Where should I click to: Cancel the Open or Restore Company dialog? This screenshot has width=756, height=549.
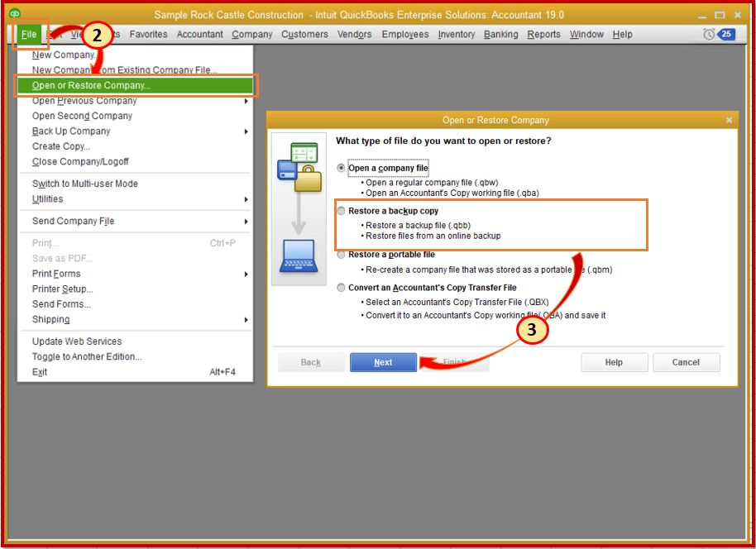[x=687, y=362]
